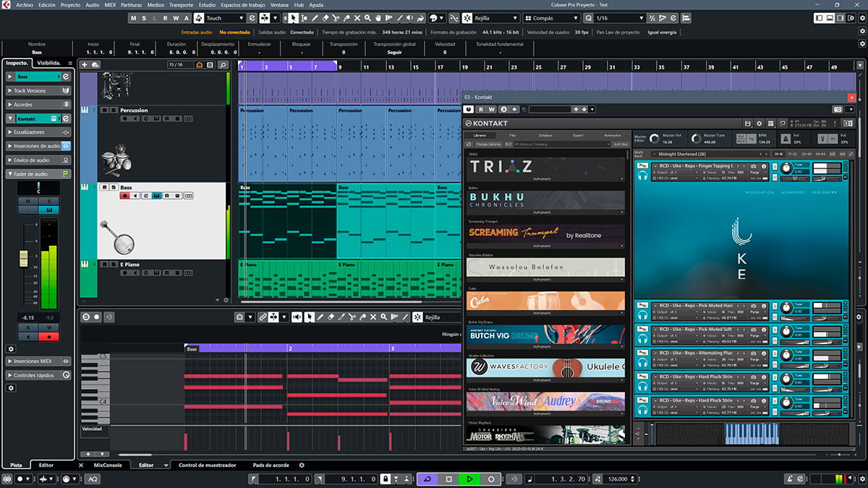
Task: Toggle Monitor on the Bass track
Action: click(135, 196)
